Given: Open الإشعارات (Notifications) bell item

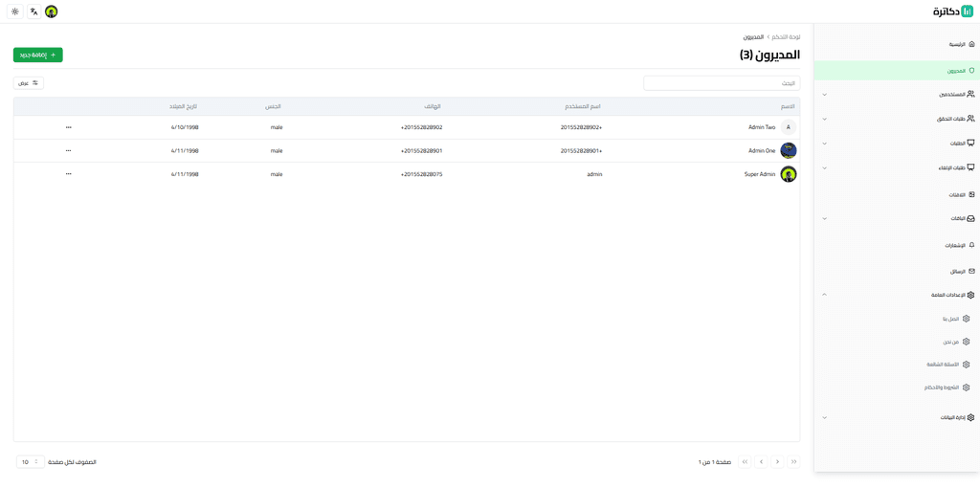Looking at the screenshot, I should pos(959,246).
